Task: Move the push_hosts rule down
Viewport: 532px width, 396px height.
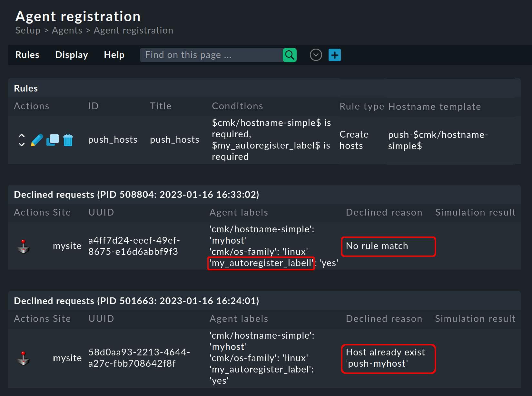Action: (x=21, y=145)
